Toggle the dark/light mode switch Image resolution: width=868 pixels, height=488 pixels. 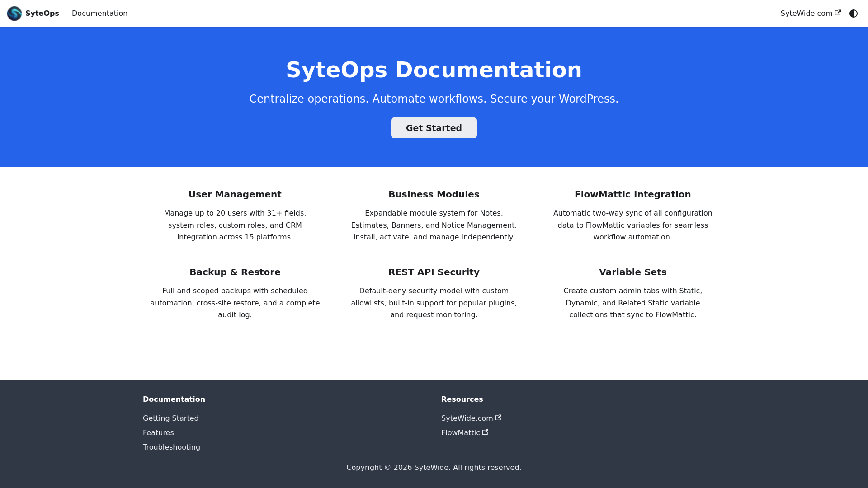(x=854, y=14)
